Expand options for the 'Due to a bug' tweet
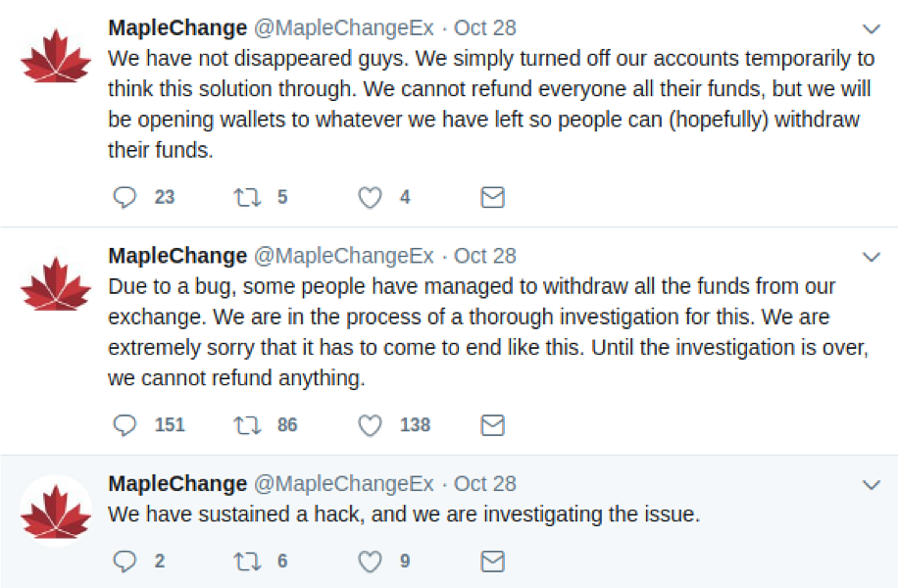This screenshot has height=588, width=898. (x=872, y=257)
